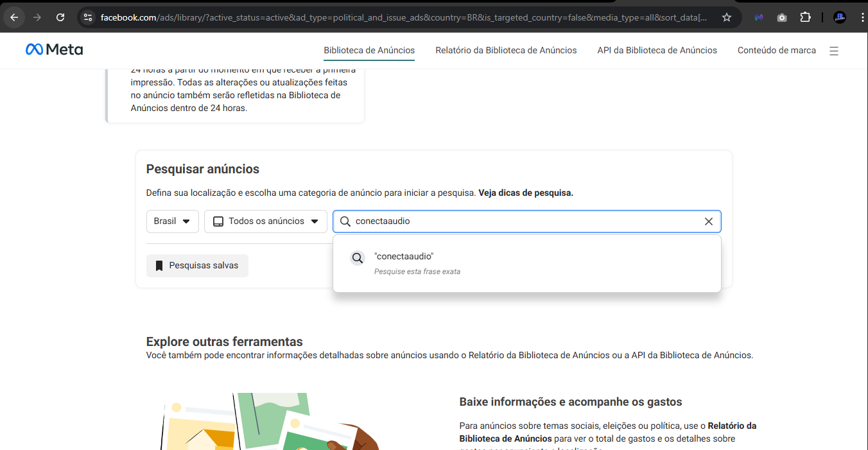Open API da Biblioteca de Anúncios tab
868x450 pixels.
pos(657,50)
